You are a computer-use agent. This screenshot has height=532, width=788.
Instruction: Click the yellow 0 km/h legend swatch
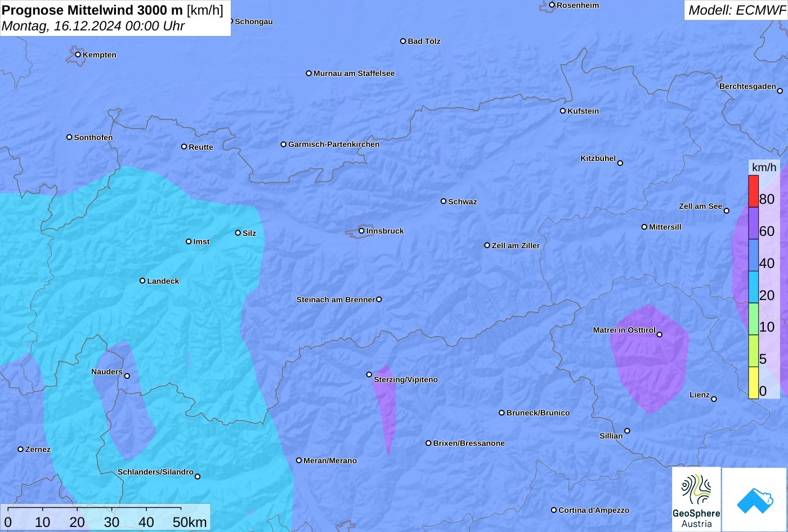[x=753, y=383]
